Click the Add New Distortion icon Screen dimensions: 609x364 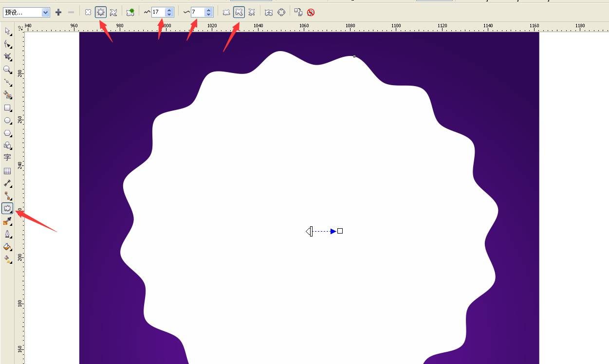point(130,12)
